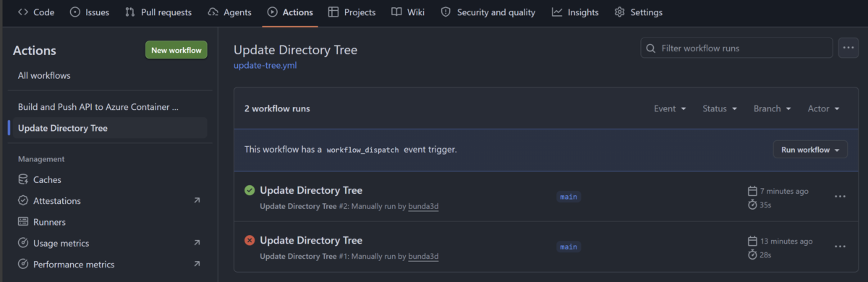
Task: Click red failure status icon of run #1
Action: click(250, 240)
